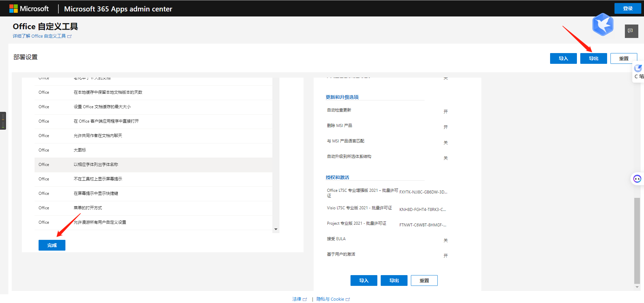Open the 更新和升级选项 section link
644x303 pixels.
point(342,97)
